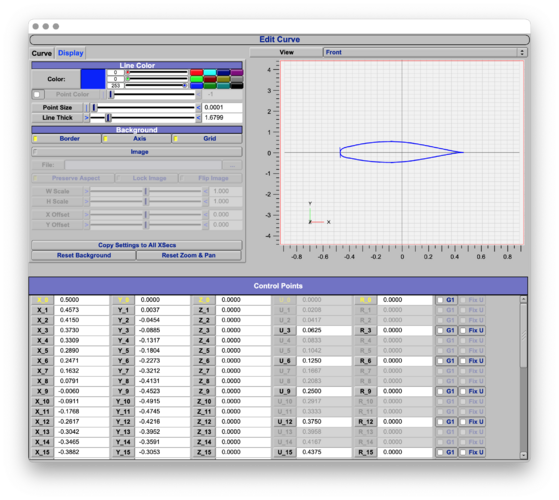Pick the bright green preset color swatch
Image resolution: width=559 pixels, height=500 pixels.
(196, 79)
